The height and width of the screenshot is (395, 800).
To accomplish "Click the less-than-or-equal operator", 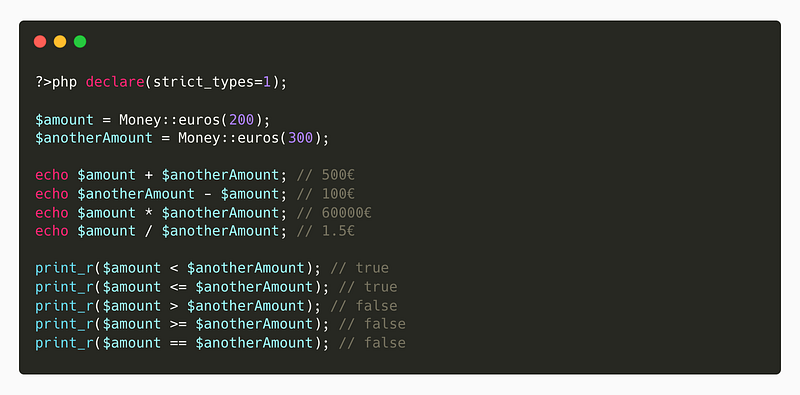I will click(178, 287).
